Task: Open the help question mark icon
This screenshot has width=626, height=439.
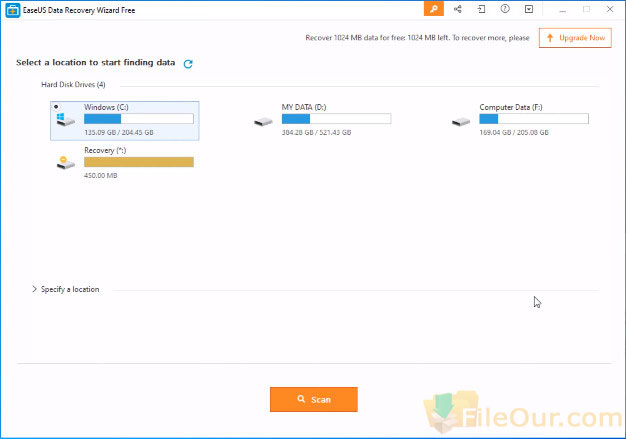Action: [x=505, y=9]
